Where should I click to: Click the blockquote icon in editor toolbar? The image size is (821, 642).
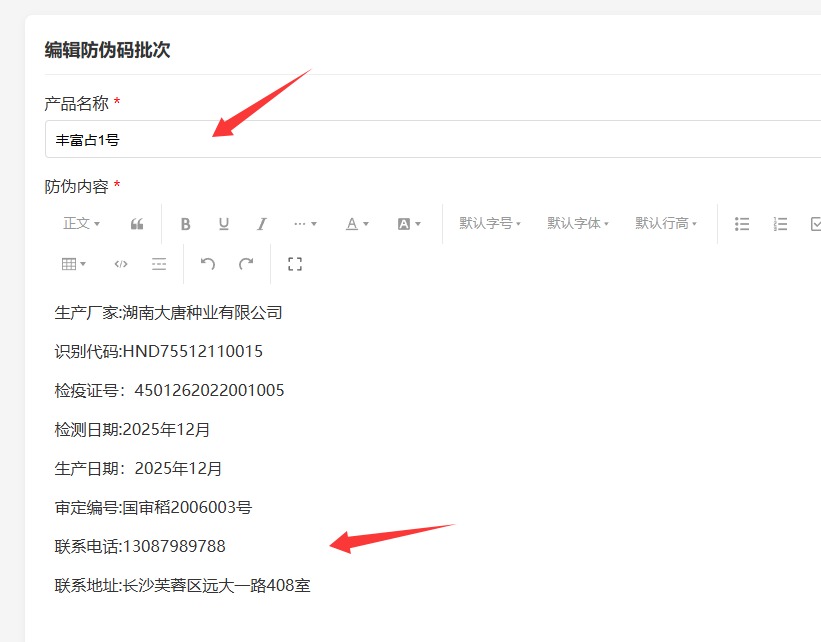click(137, 224)
